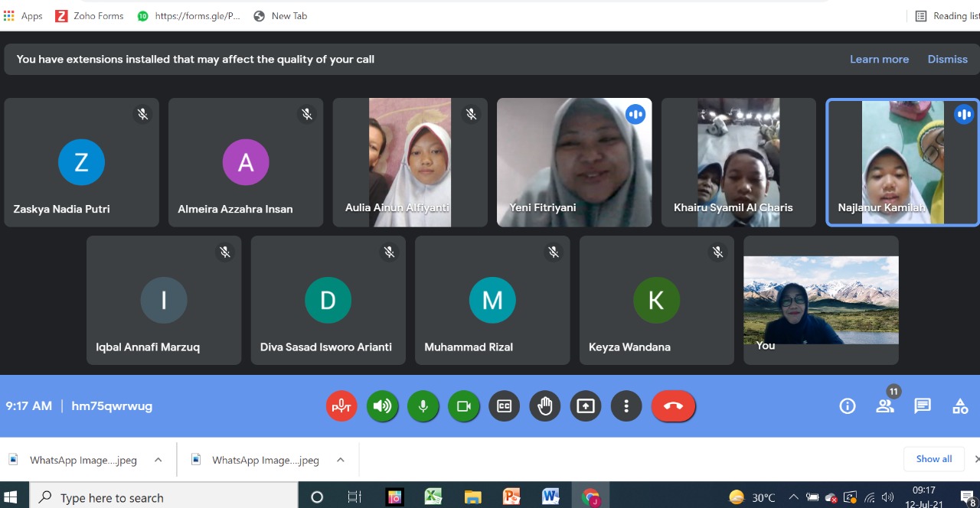Image resolution: width=980 pixels, height=508 pixels.
Task: Toggle closed captions
Action: (x=504, y=406)
